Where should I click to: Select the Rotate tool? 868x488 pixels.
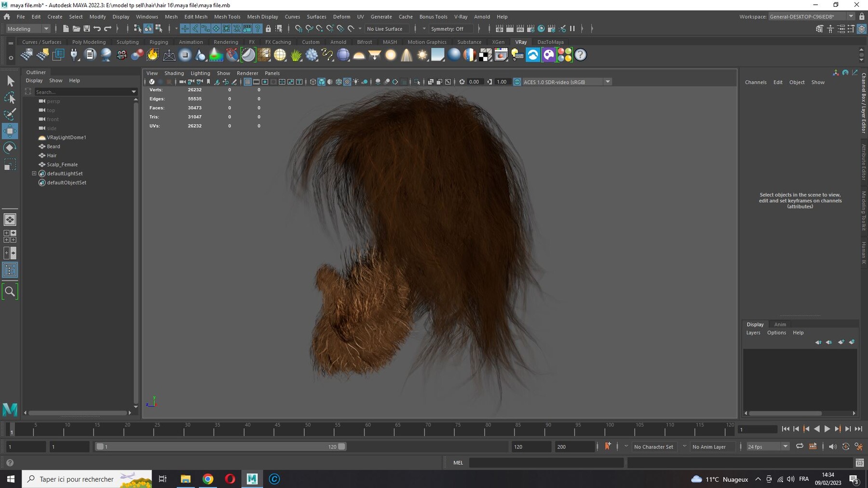tap(10, 147)
